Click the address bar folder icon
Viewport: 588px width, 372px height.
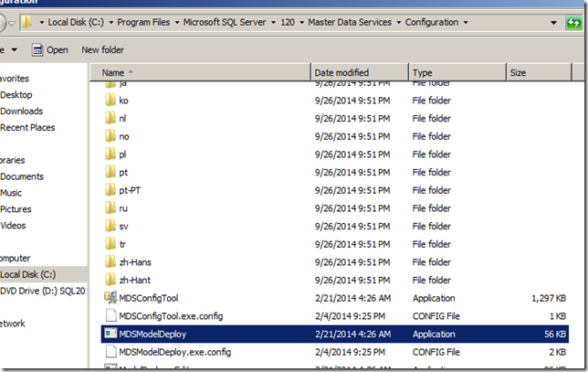[28, 21]
